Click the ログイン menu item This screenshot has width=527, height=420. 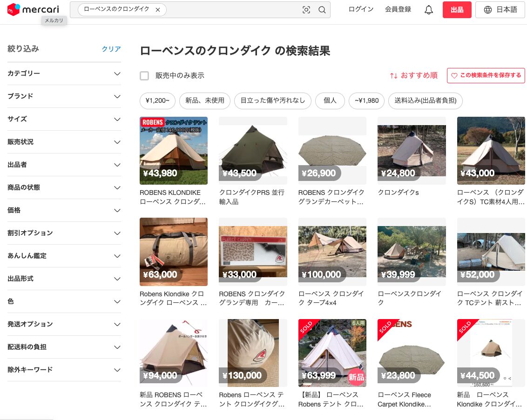click(361, 9)
